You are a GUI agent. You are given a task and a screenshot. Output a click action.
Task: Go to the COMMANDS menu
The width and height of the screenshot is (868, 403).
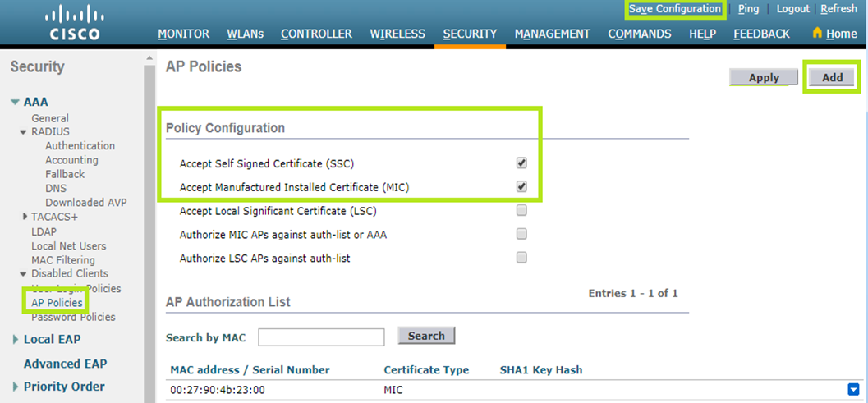640,34
